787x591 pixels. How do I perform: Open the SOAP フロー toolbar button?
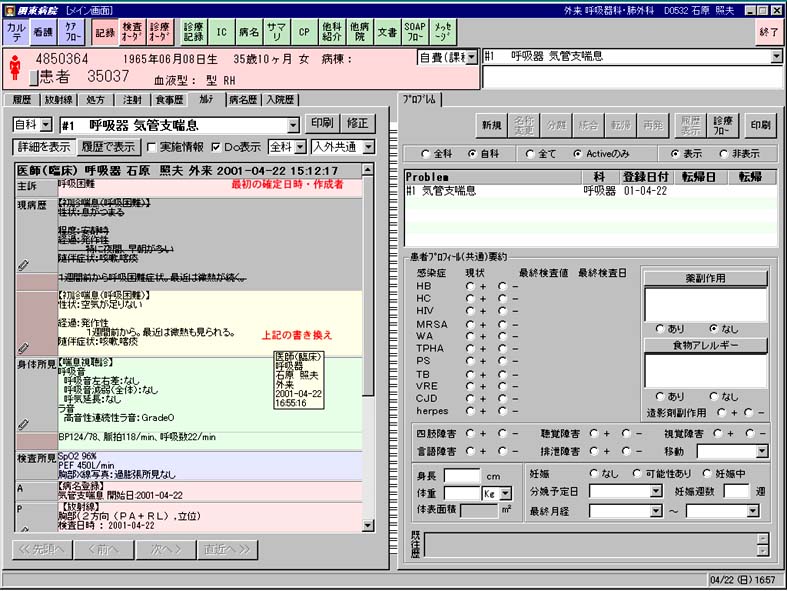click(x=414, y=32)
